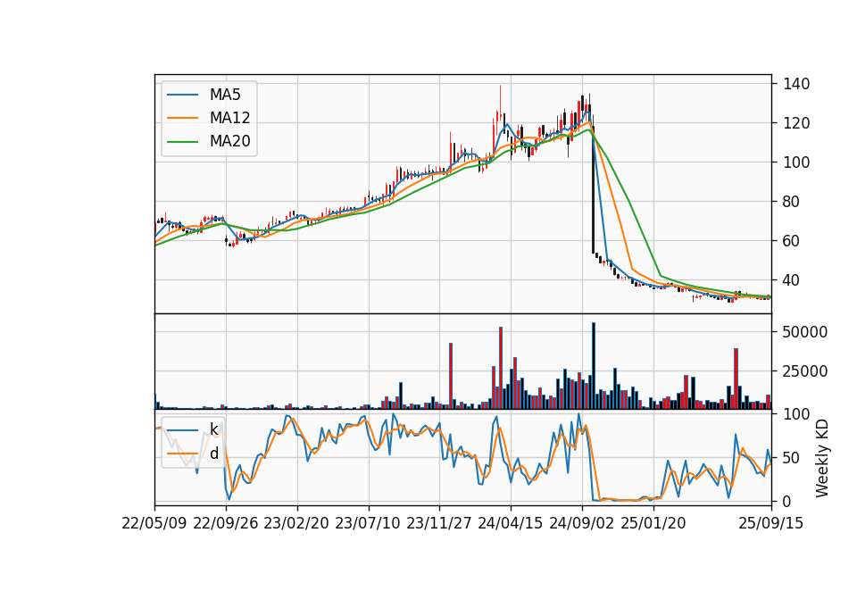Click the 50 KD axis tick

pyautogui.click(x=792, y=458)
